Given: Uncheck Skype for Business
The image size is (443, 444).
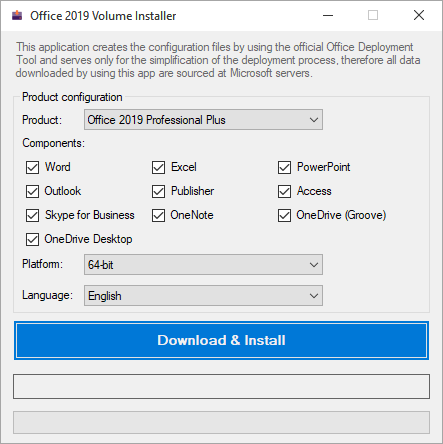Looking at the screenshot, I should (x=32, y=215).
